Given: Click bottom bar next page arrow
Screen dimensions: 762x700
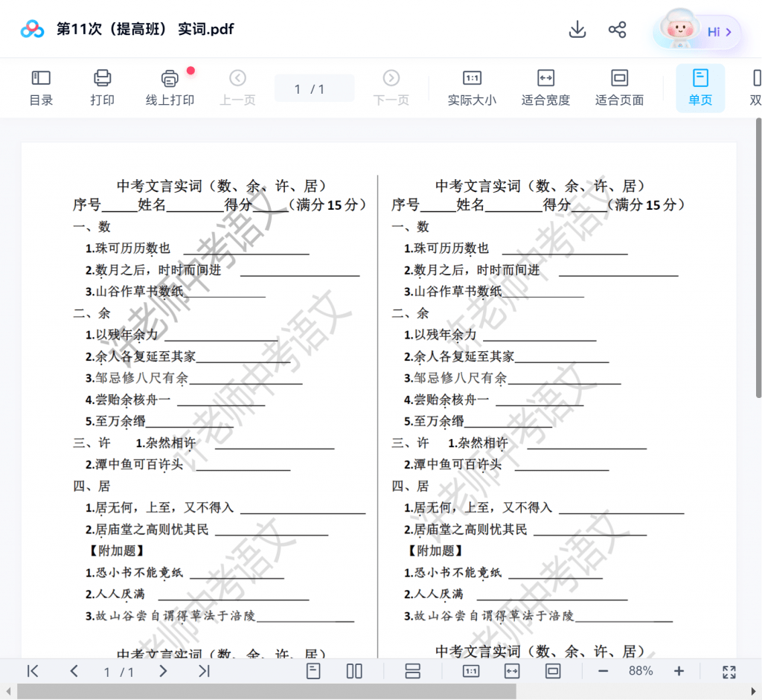Looking at the screenshot, I should click(163, 671).
